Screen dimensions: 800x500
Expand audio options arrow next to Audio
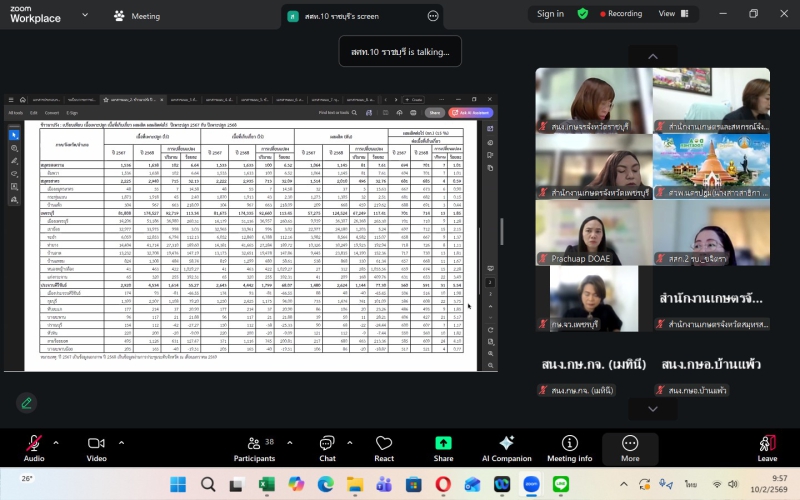56,442
